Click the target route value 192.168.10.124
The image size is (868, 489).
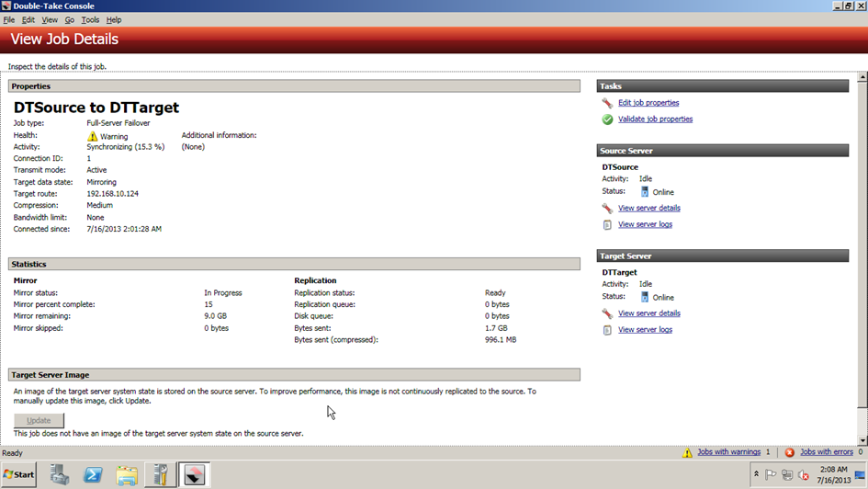click(112, 194)
